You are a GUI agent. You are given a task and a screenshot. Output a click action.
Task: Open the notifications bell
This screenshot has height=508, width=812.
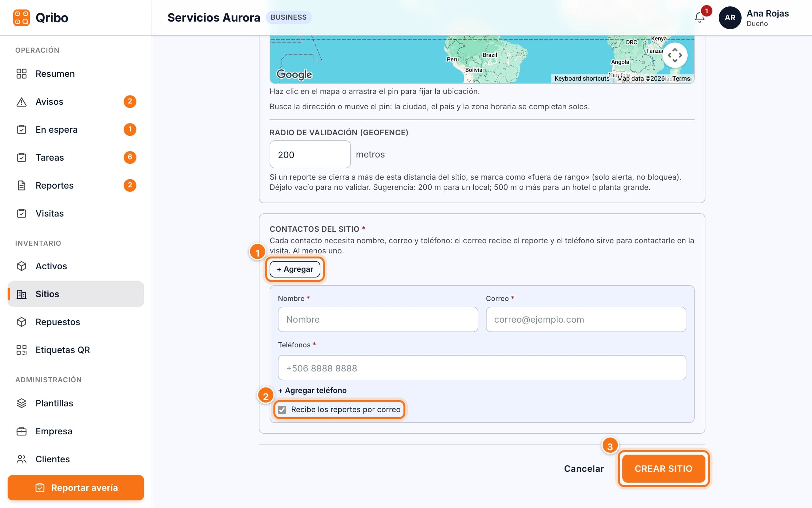pyautogui.click(x=700, y=17)
